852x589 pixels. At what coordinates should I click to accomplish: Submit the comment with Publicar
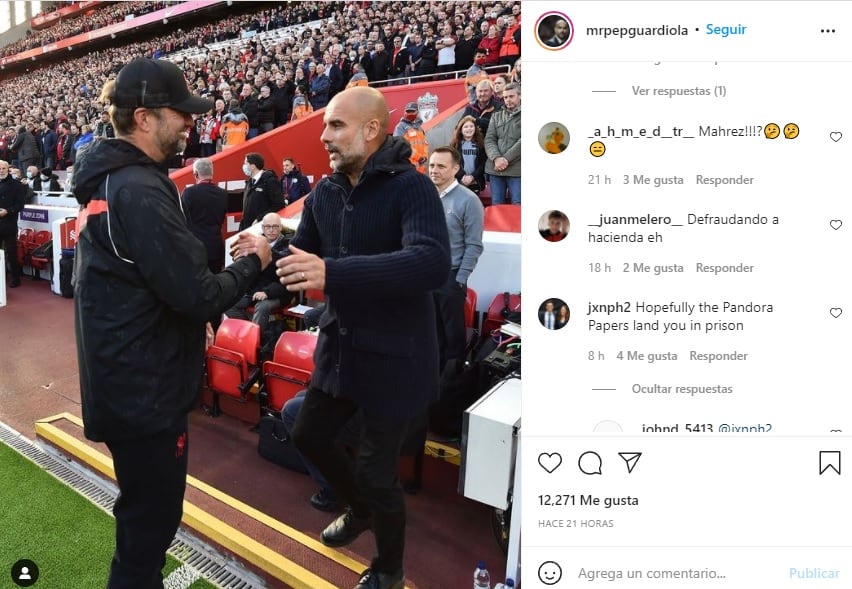click(814, 573)
